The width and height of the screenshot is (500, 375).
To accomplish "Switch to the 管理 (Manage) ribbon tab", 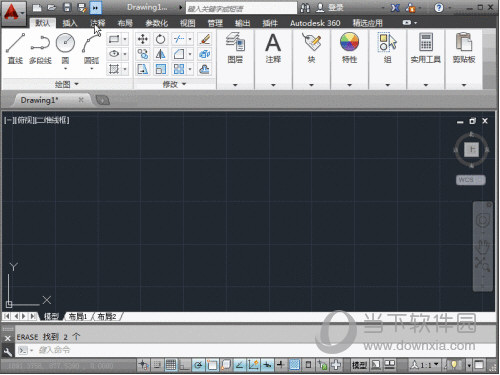I will 215,23.
